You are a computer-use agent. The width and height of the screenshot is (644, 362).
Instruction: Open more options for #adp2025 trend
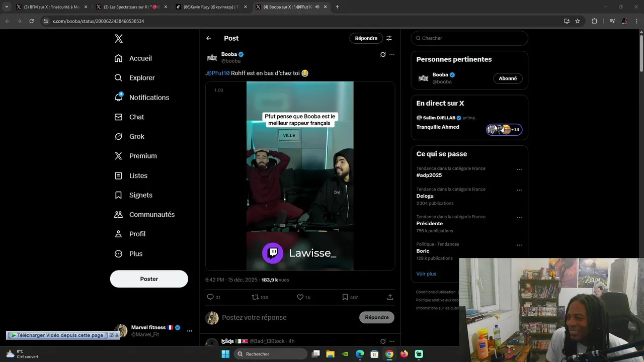point(519,169)
